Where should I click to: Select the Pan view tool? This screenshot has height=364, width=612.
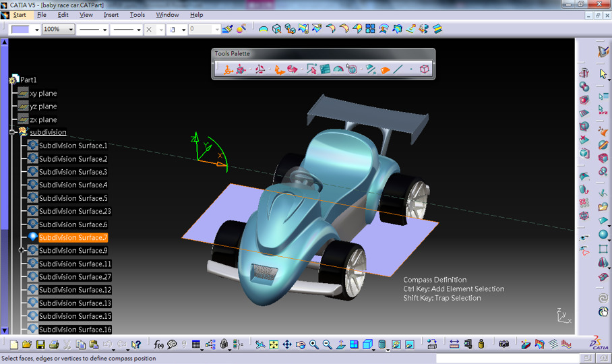click(x=287, y=344)
